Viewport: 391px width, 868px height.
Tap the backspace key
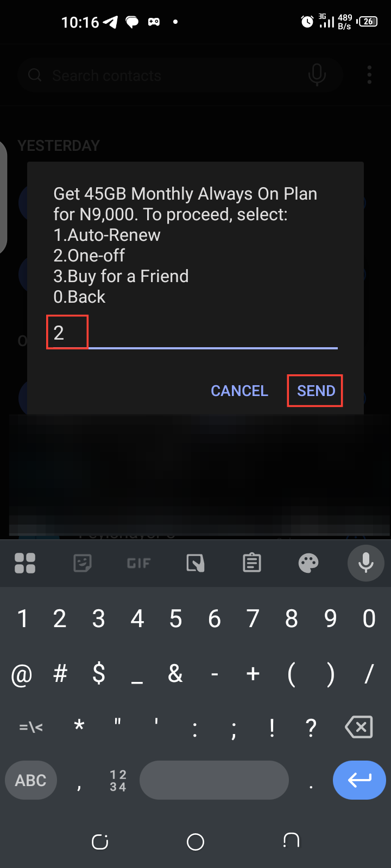[359, 727]
